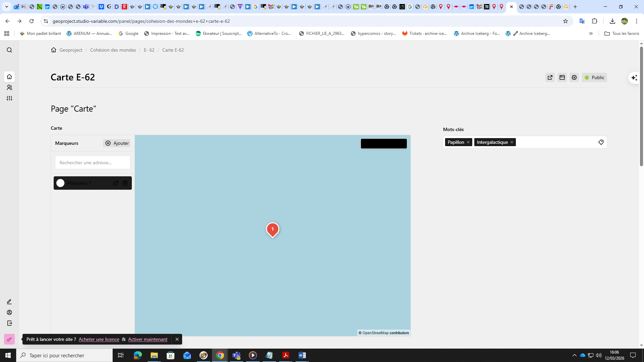Click the preview layout icon beside settings
644x362 pixels.
pos(562,77)
